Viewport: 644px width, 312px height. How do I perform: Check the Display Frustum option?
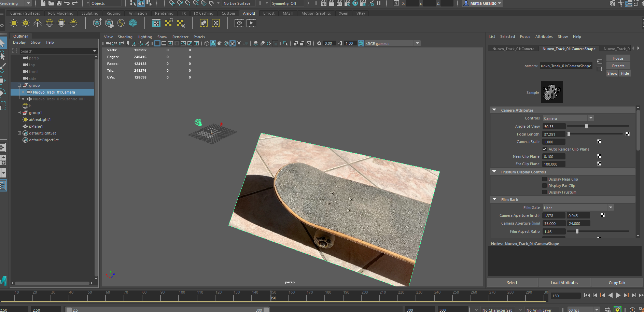545,192
